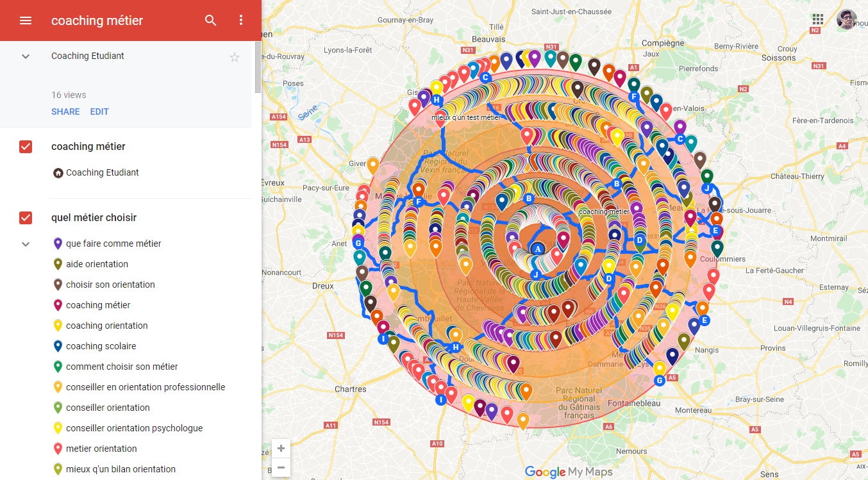Open the search icon in the red header
The image size is (868, 480).
(x=211, y=20)
